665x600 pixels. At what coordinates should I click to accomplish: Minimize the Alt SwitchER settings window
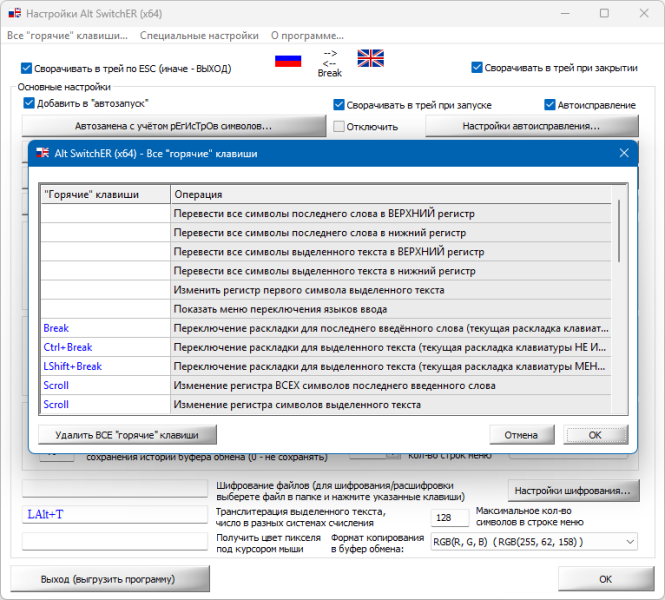(x=565, y=13)
